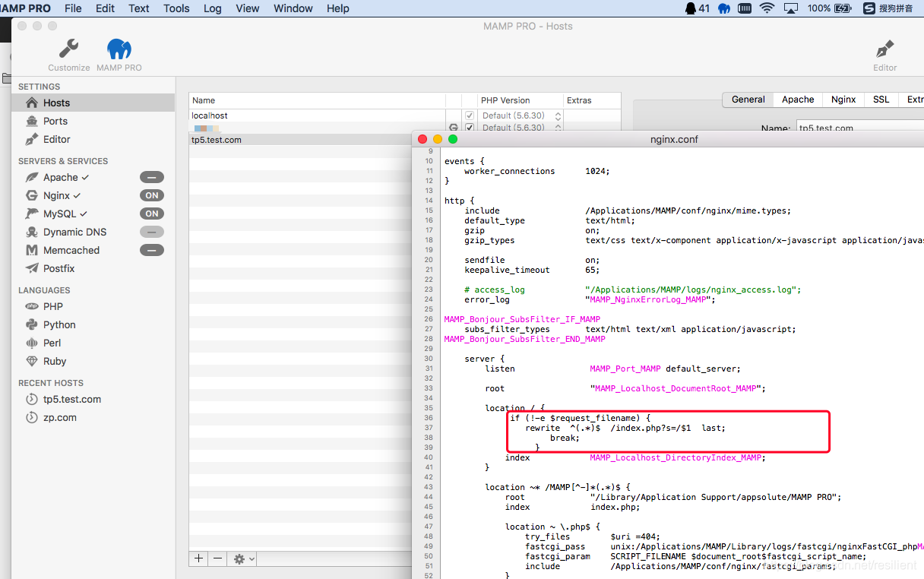
Task: Click the recent host tp5.test.com clock icon
Action: [32, 399]
